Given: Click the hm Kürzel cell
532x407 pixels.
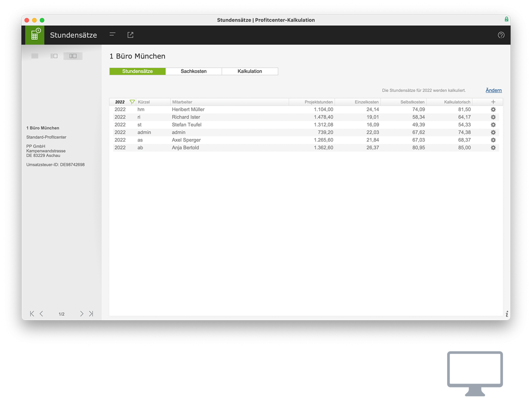Looking at the screenshot, I should (x=141, y=109).
